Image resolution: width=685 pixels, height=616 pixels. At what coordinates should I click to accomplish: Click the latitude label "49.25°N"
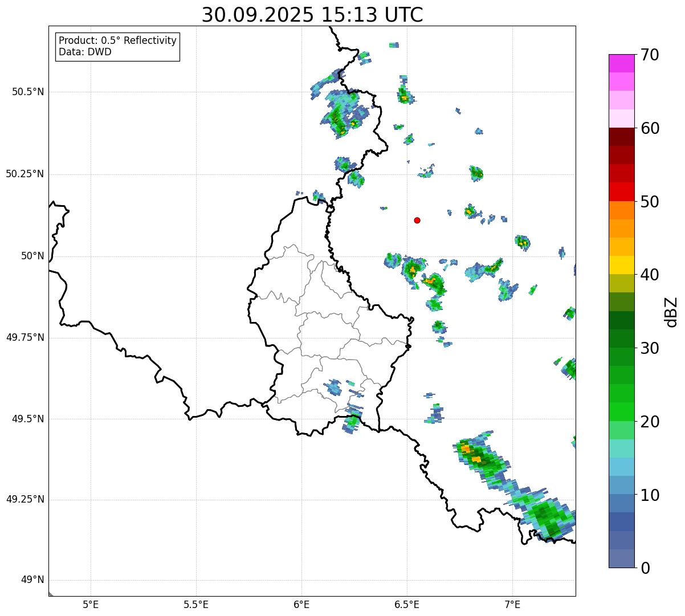(x=25, y=500)
